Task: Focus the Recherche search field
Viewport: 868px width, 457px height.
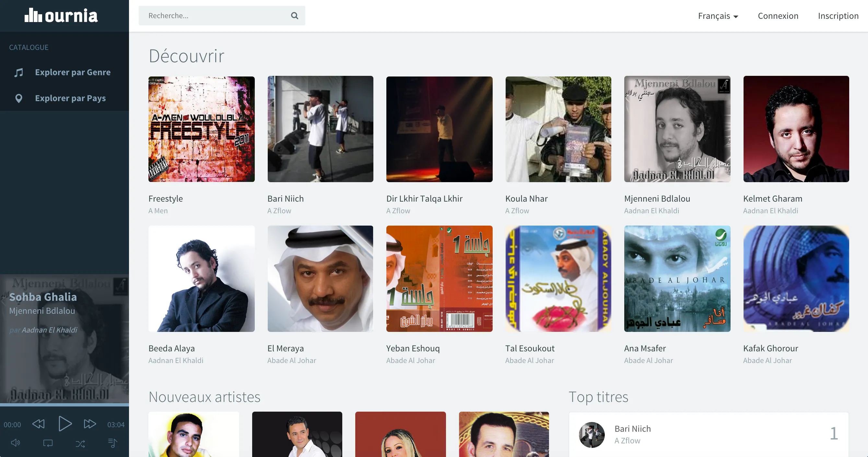Action: click(222, 16)
